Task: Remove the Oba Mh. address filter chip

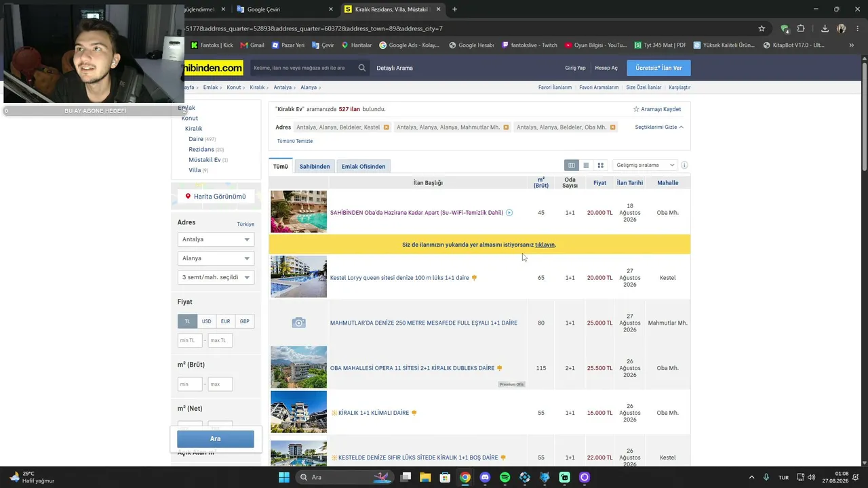Action: tap(612, 127)
